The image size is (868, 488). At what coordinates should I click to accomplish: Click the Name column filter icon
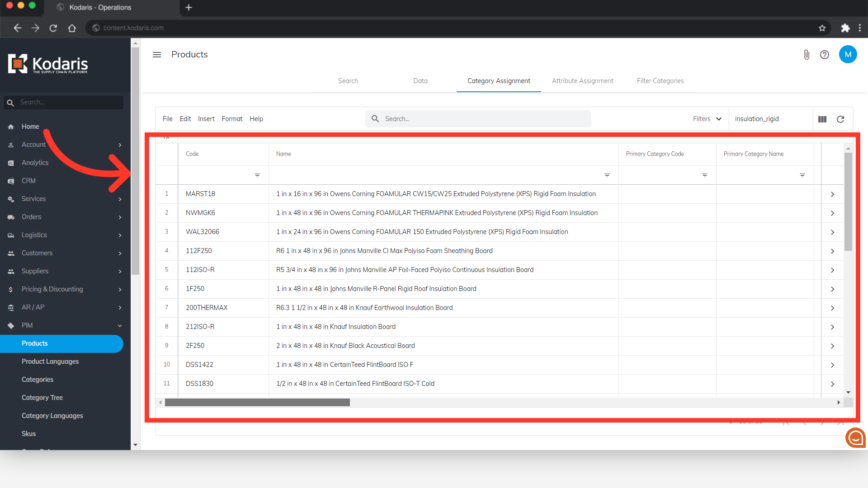607,175
